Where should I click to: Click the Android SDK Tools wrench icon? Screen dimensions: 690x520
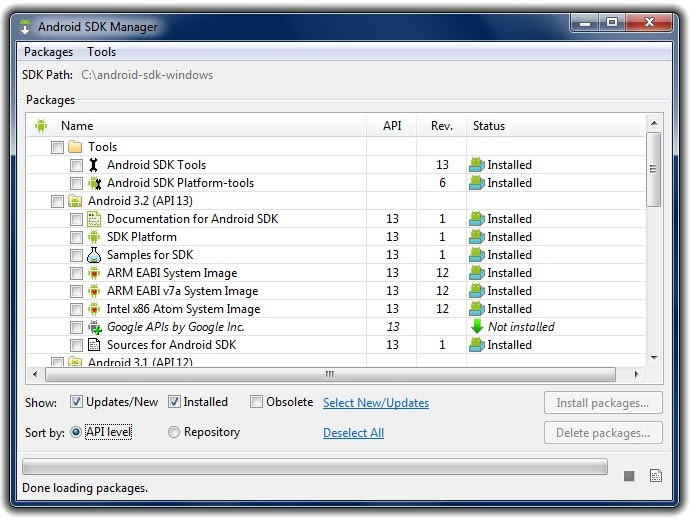(93, 165)
